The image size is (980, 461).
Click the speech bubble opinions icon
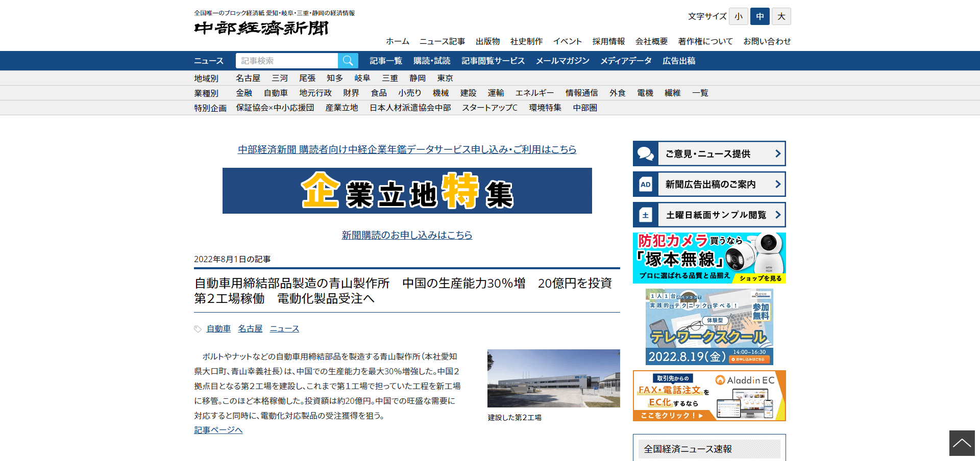click(645, 153)
